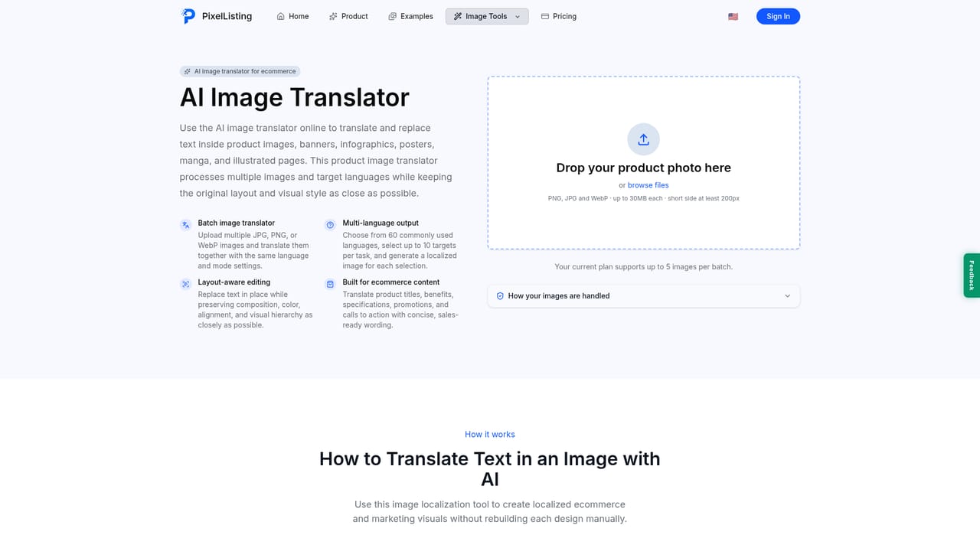Click the 5 images per batch notice
Screen dimensions: 980x551
pos(643,266)
